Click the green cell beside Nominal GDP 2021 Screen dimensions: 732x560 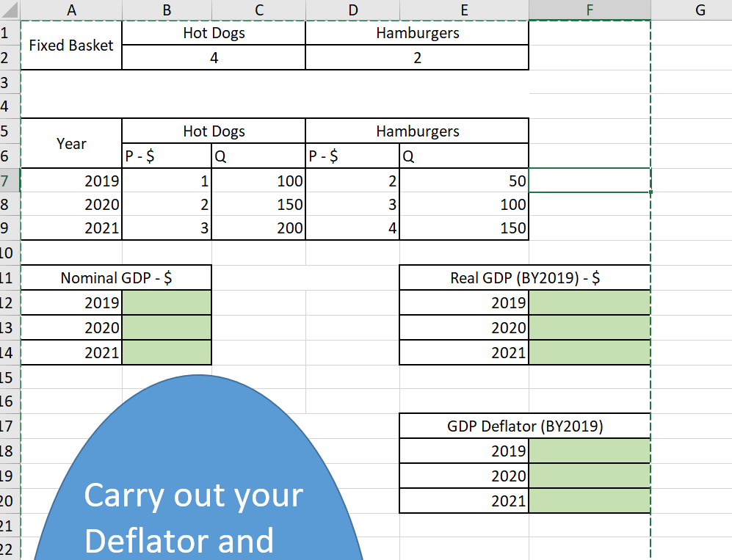pos(167,352)
